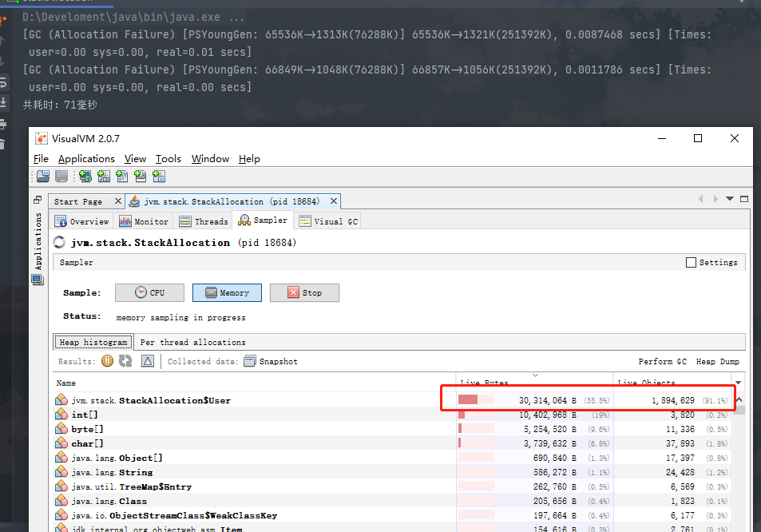
Task: Click the histogram scrollbar up arrow
Action: pos(739,399)
